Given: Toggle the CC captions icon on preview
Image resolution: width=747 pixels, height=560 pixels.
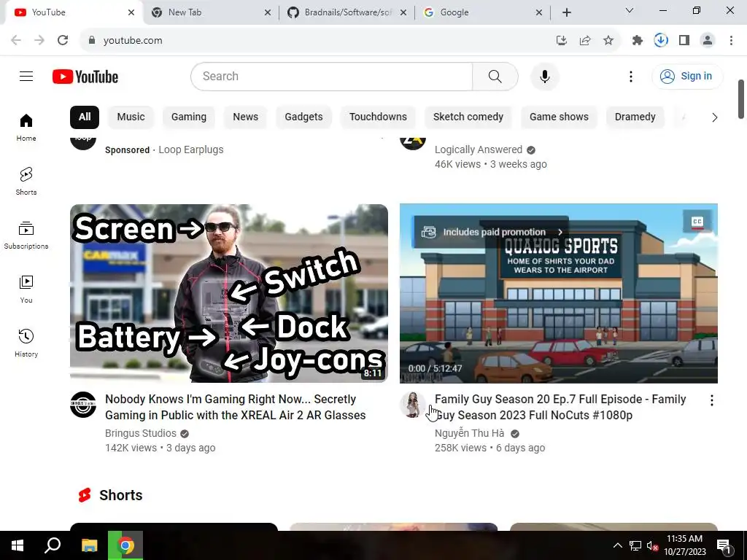Looking at the screenshot, I should (697, 222).
